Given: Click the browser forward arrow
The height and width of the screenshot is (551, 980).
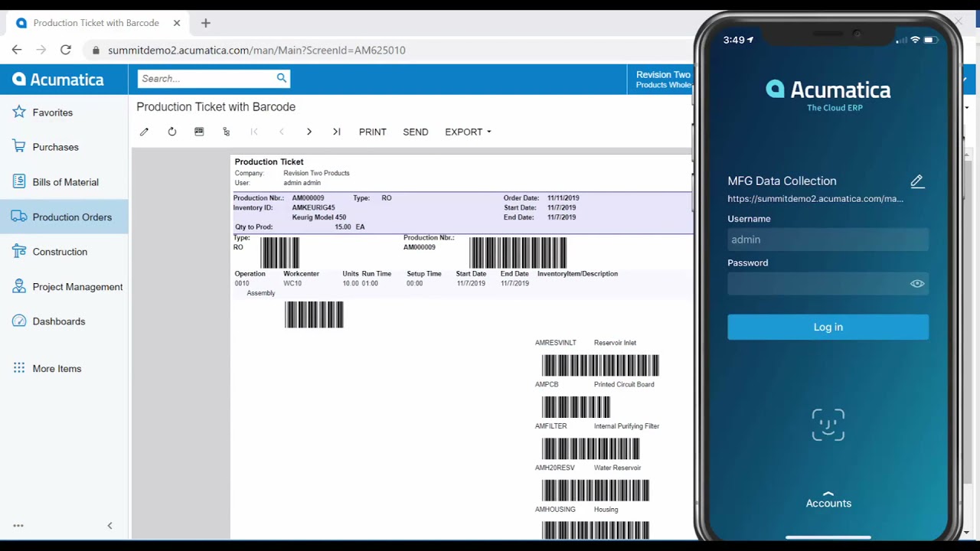Looking at the screenshot, I should (x=41, y=50).
